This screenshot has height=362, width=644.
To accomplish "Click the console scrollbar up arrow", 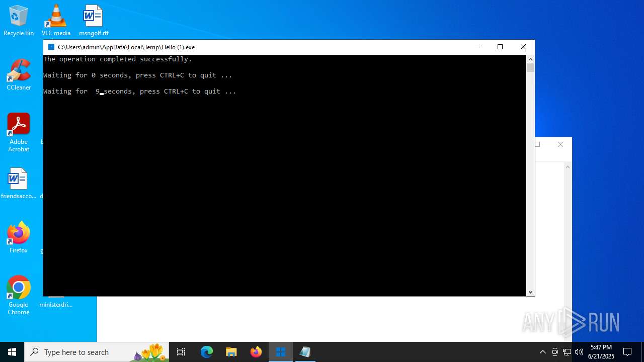I will (x=530, y=59).
